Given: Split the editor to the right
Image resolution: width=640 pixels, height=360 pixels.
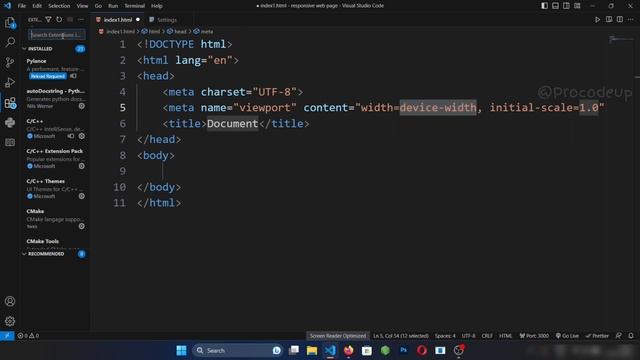Looking at the screenshot, I should [620, 20].
